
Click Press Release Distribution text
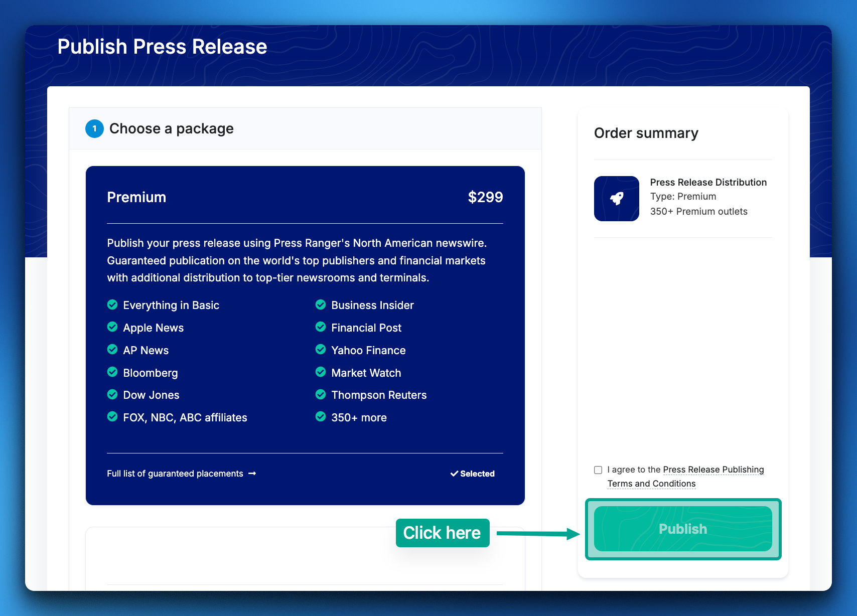(708, 182)
